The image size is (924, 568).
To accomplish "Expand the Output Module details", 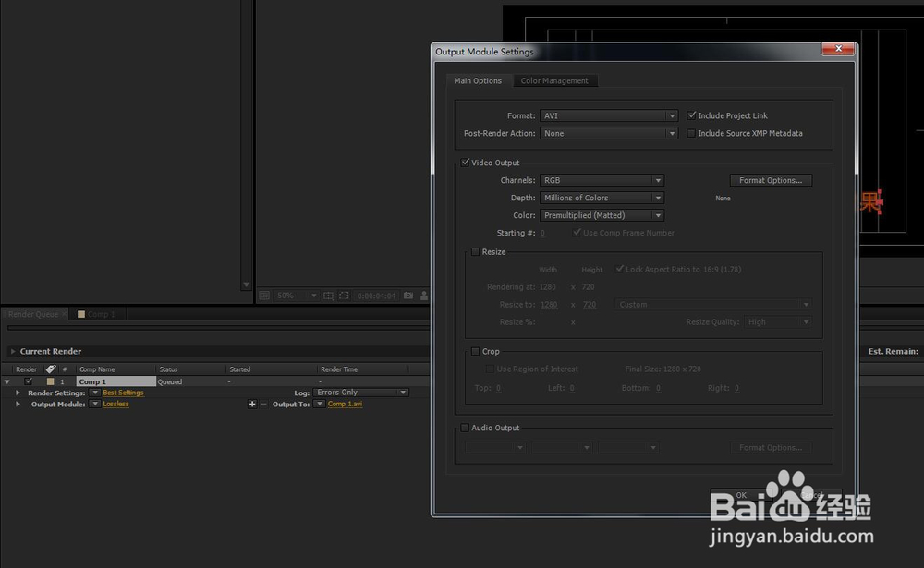I will click(18, 405).
